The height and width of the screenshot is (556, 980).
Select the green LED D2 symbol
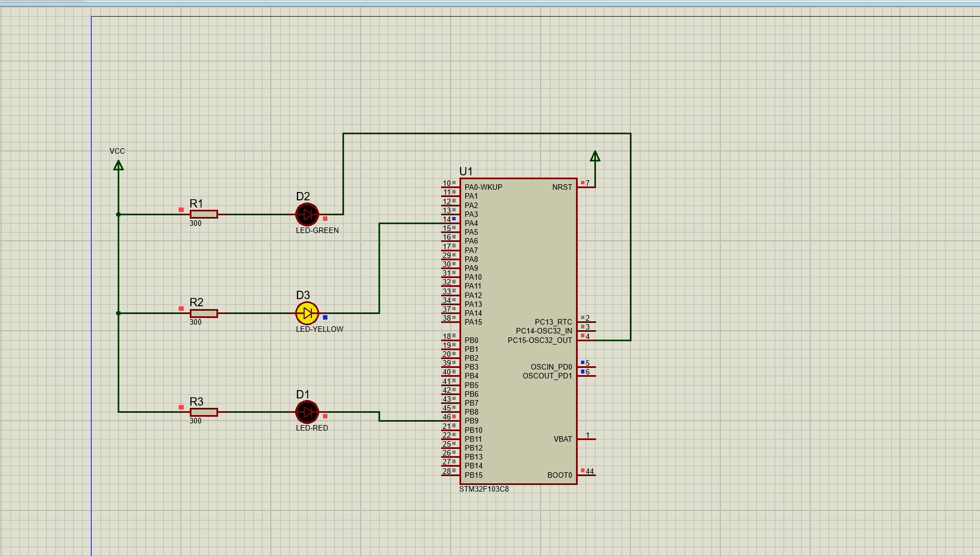[x=307, y=214]
